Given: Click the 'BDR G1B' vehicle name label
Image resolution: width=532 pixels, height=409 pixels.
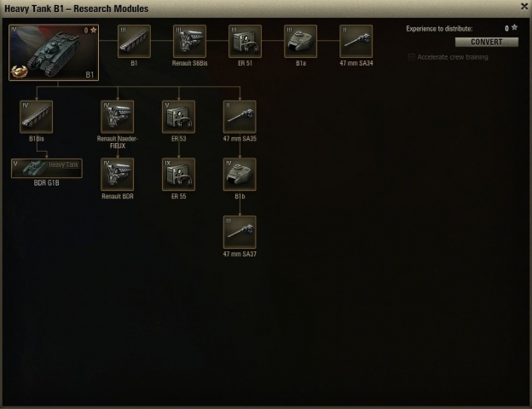Looking at the screenshot, I should [x=47, y=183].
